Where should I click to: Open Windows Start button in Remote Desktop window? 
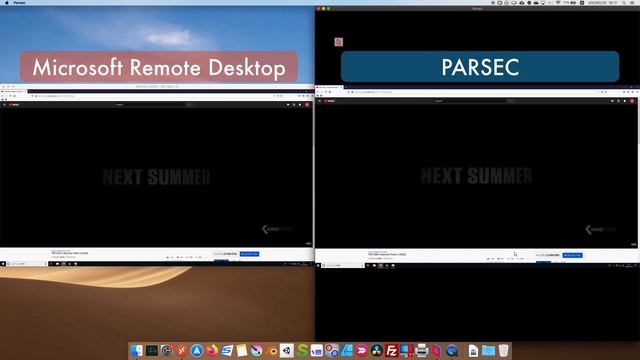point(3,264)
